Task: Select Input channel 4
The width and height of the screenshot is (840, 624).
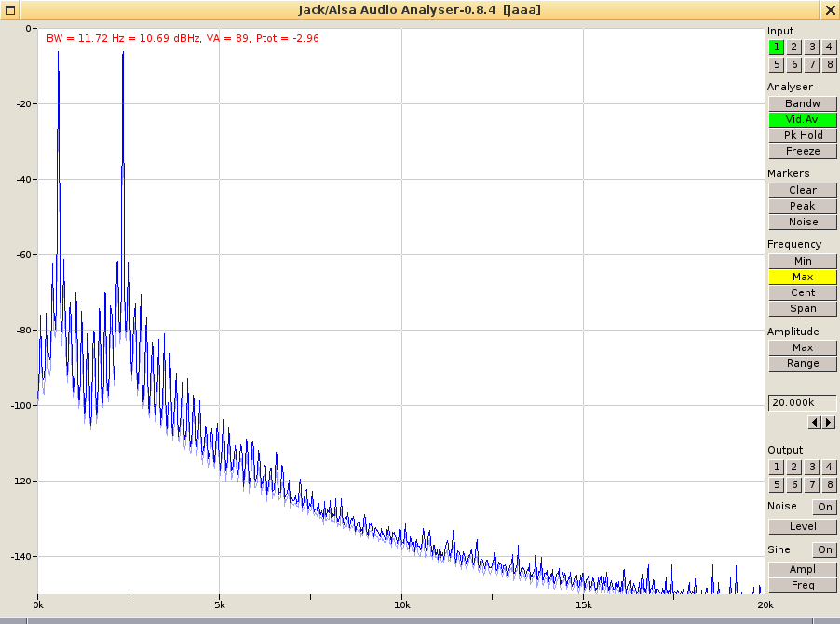Action: [x=829, y=47]
